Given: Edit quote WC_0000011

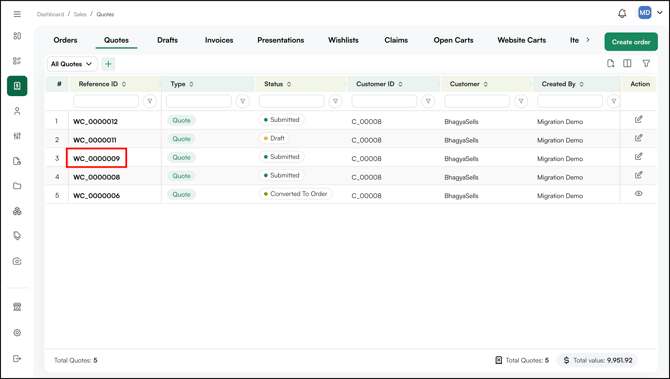Looking at the screenshot, I should coord(638,138).
